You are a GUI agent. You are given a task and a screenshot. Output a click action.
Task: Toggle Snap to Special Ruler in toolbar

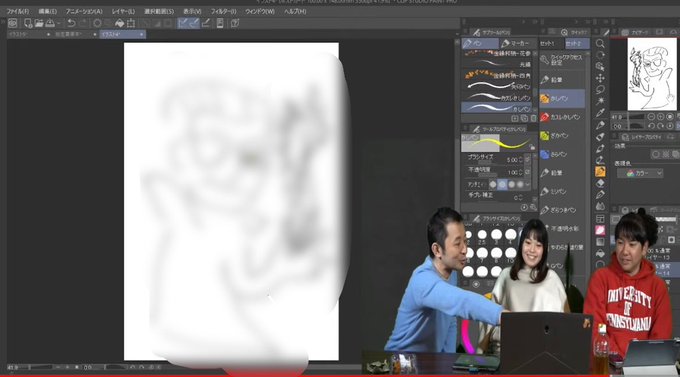point(194,23)
